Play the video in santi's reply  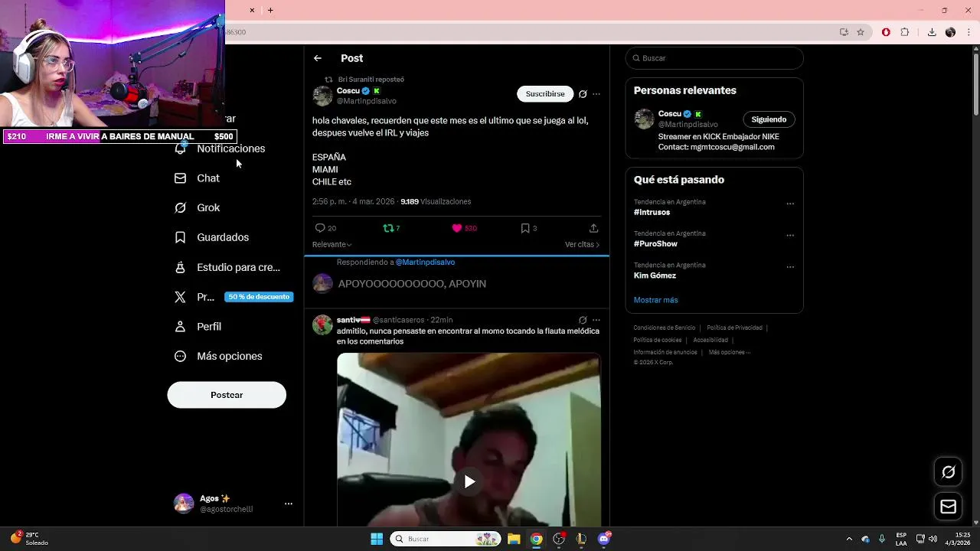[x=469, y=481]
